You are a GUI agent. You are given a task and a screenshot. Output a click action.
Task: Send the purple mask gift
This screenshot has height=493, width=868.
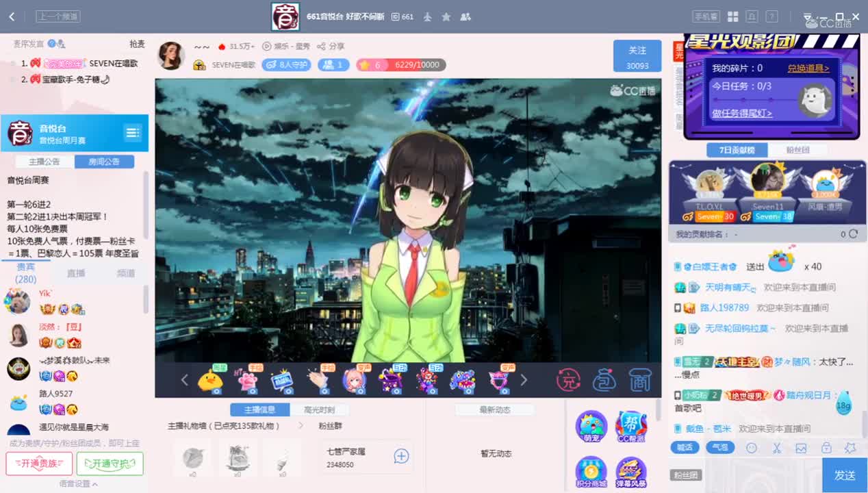(500, 380)
